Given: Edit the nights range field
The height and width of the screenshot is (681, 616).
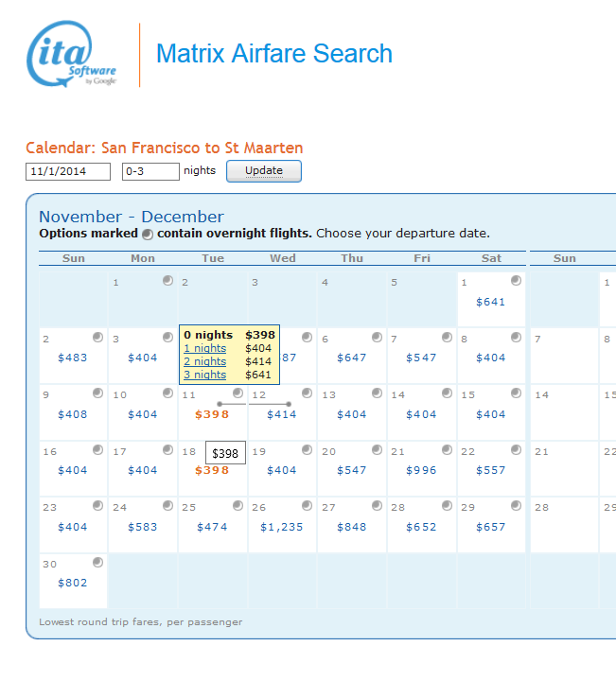Looking at the screenshot, I should (x=150, y=171).
